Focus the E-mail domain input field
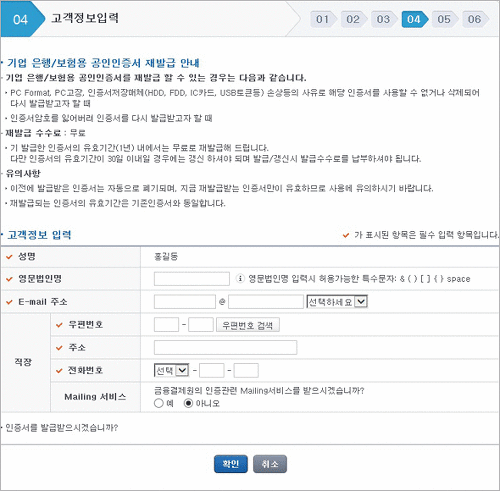This screenshot has width=500, height=491. coord(266,302)
